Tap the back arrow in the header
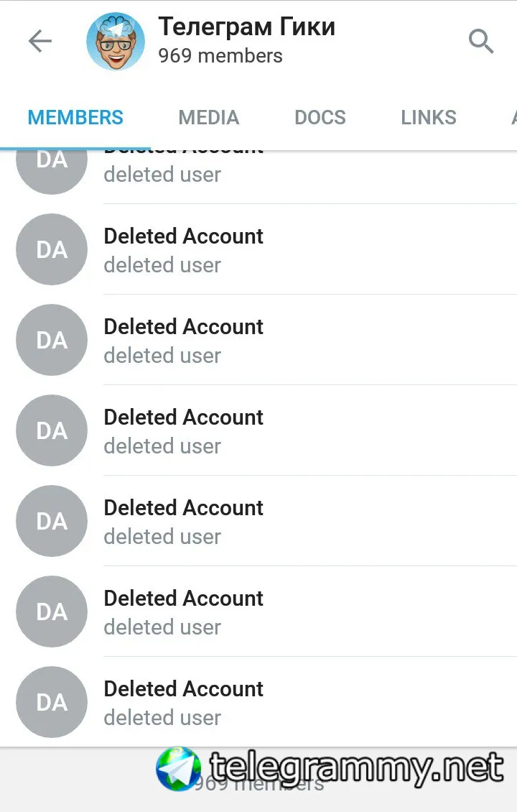 point(40,42)
